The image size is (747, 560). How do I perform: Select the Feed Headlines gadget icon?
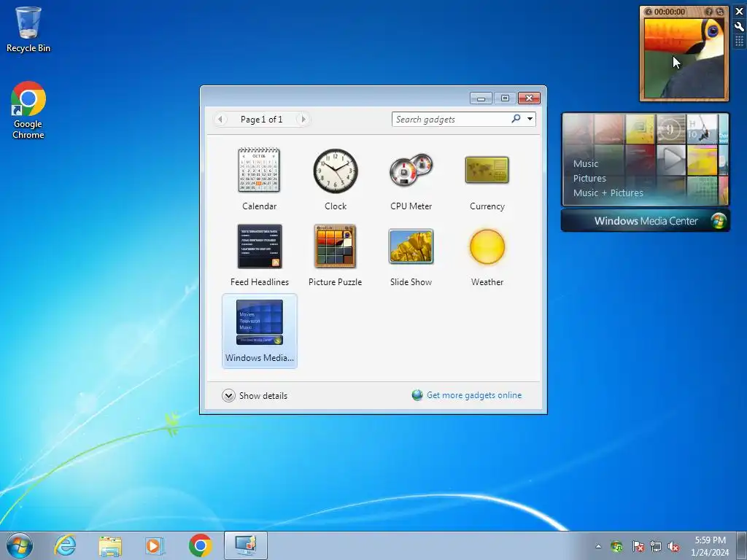(x=260, y=246)
